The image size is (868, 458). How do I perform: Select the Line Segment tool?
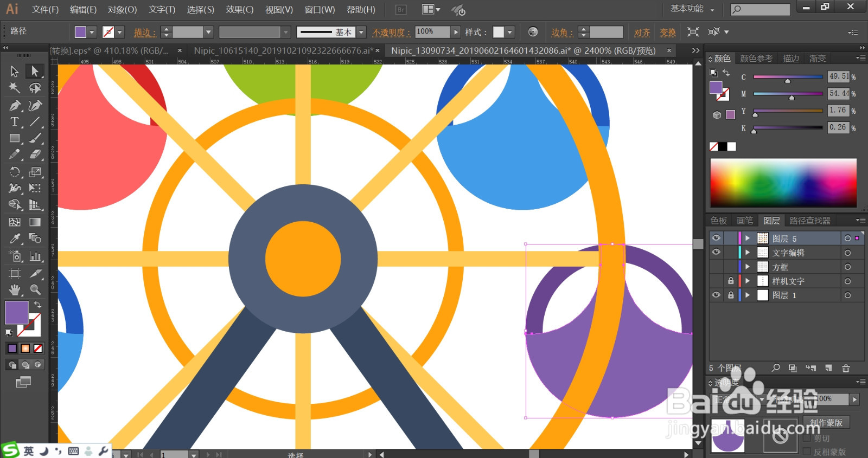tap(35, 122)
